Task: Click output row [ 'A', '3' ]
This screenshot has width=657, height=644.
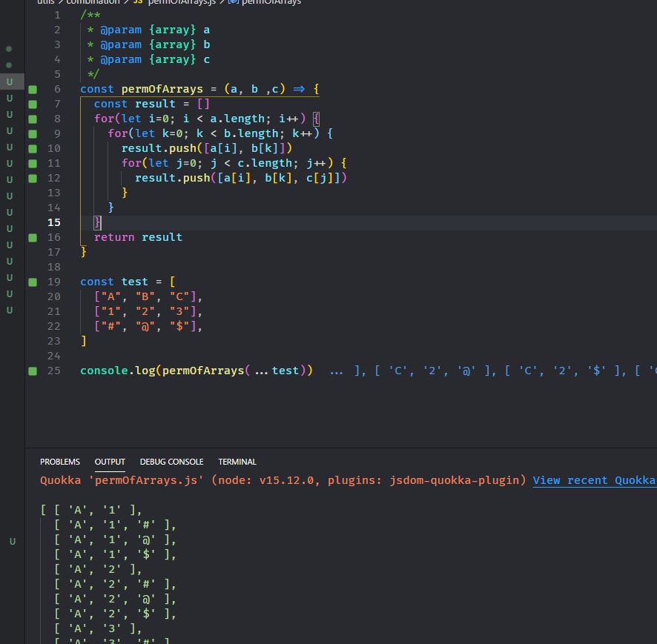Action: [x=98, y=628]
